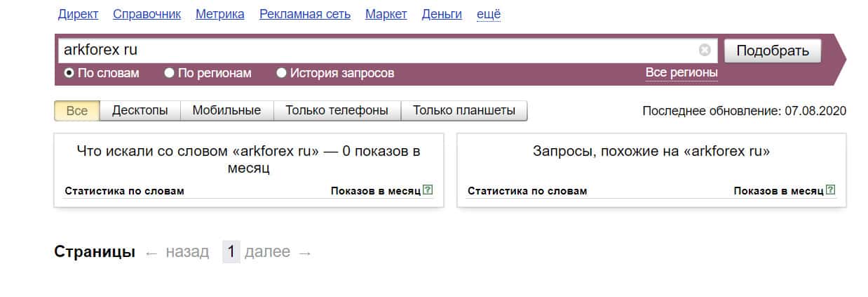The width and height of the screenshot is (868, 297).
Task: Click the help icon in the left statistics panel
Action: (x=428, y=190)
